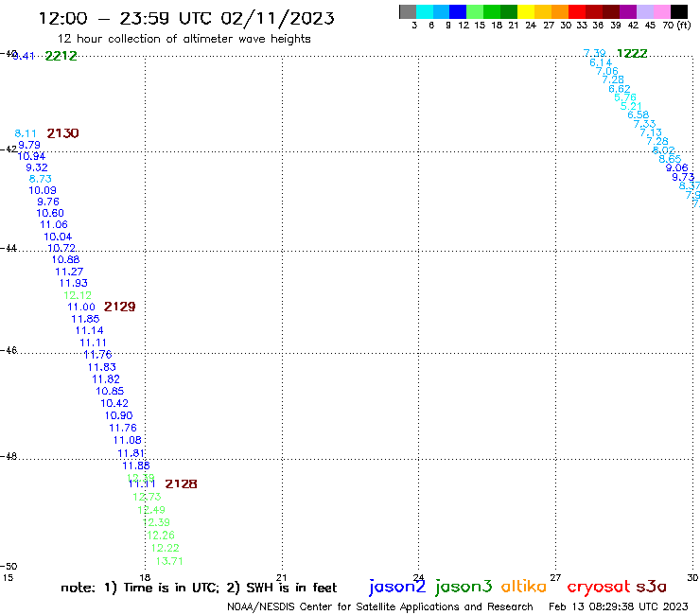Click the black swatch at legend end
700x615 pixels.
click(x=678, y=11)
